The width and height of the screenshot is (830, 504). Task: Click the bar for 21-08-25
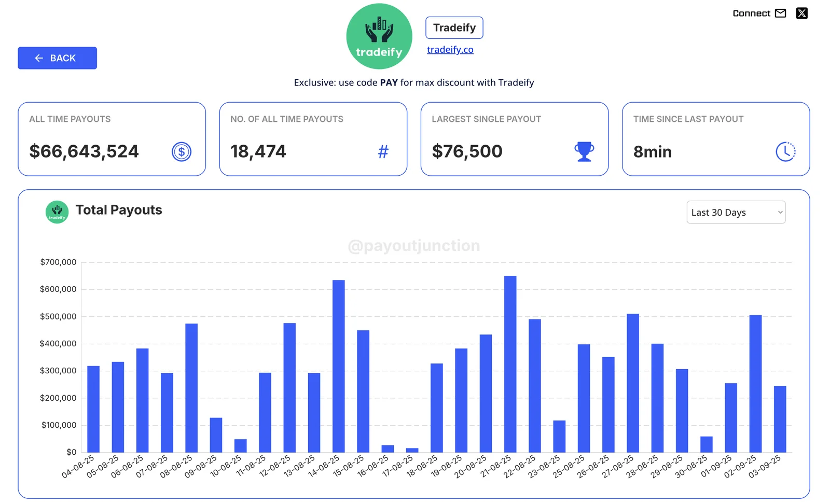click(x=510, y=364)
